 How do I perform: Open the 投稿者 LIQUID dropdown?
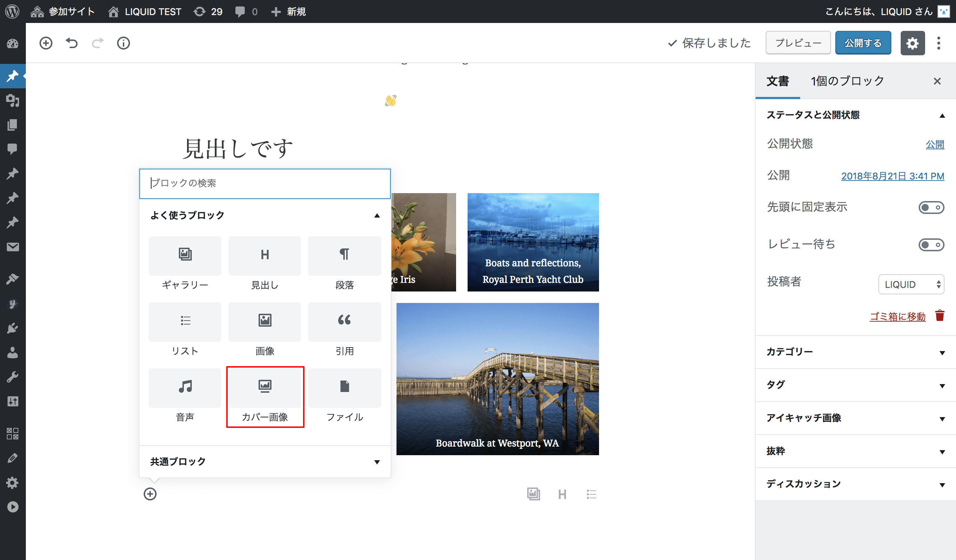point(911,284)
